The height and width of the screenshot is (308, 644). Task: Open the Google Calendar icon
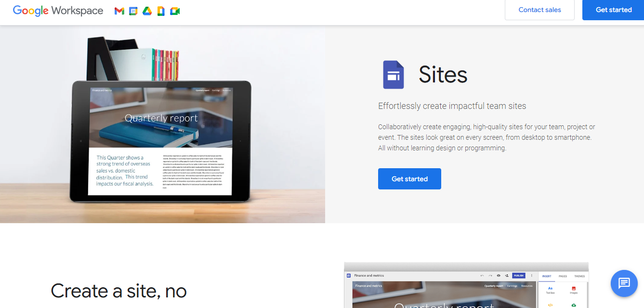(133, 11)
